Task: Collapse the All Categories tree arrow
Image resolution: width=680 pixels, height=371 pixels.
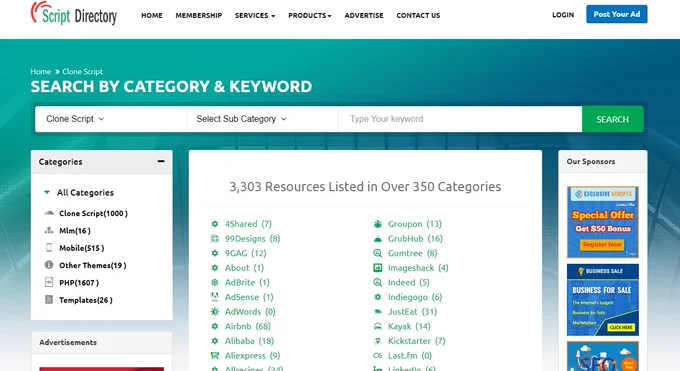Action: tap(47, 192)
